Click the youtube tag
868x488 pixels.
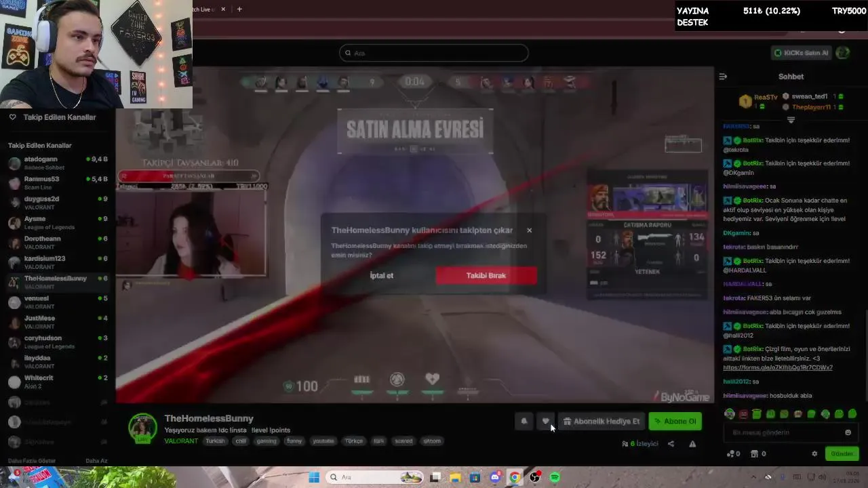(x=323, y=441)
